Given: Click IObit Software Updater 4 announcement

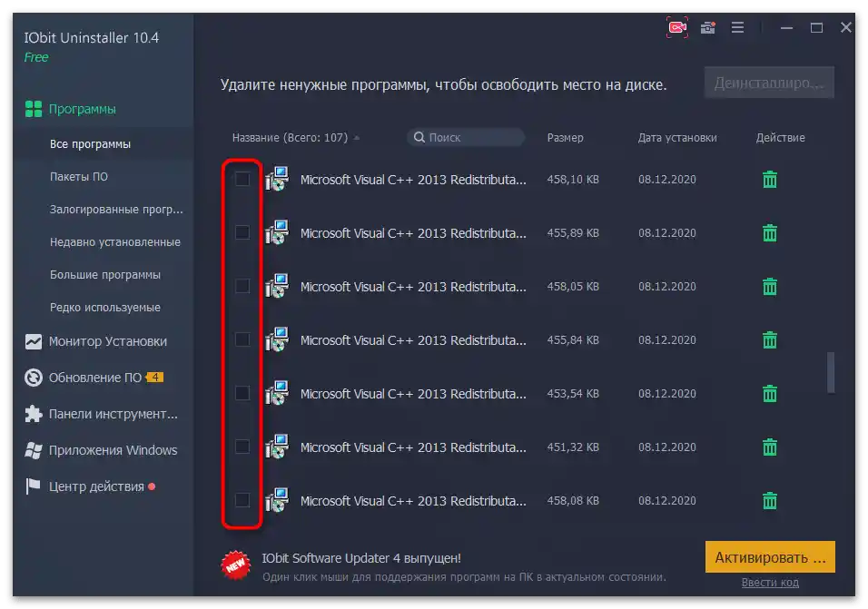Looking at the screenshot, I should click(361, 558).
